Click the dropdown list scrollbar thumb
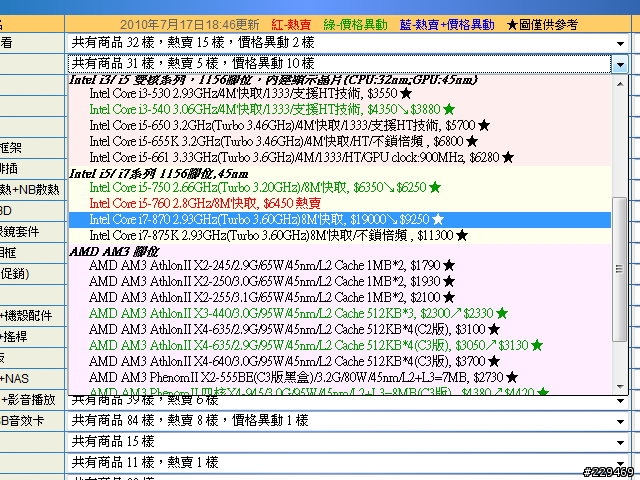The height and width of the screenshot is (480, 640). pos(620,269)
